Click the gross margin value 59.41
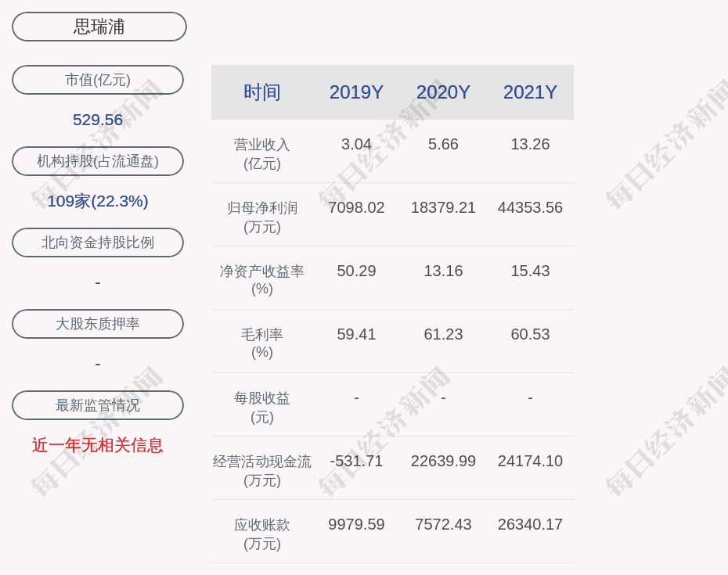The image size is (728, 575). [356, 334]
